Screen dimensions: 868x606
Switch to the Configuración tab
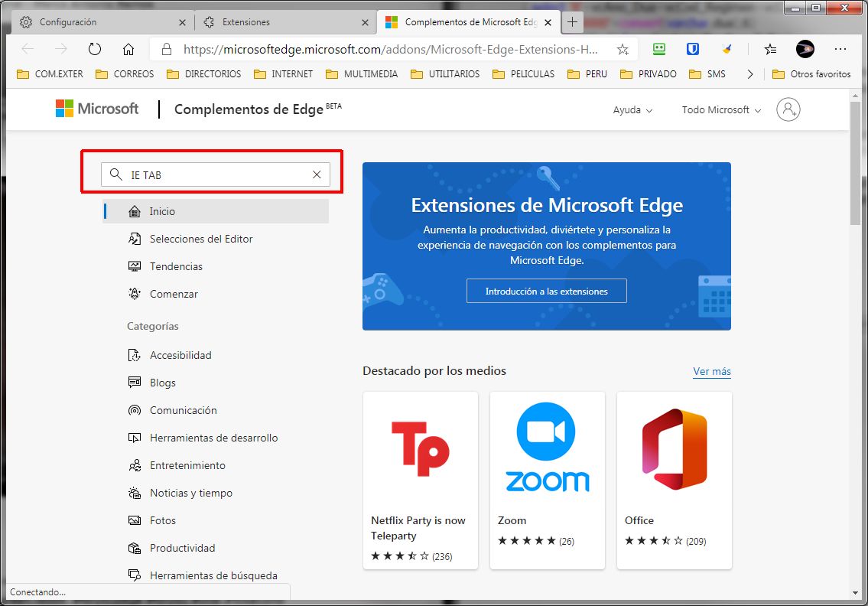click(103, 22)
